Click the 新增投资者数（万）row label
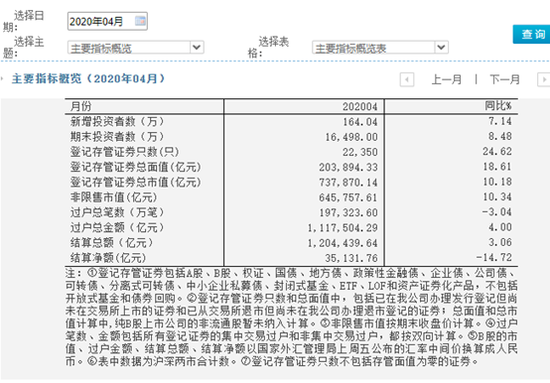 (117, 121)
